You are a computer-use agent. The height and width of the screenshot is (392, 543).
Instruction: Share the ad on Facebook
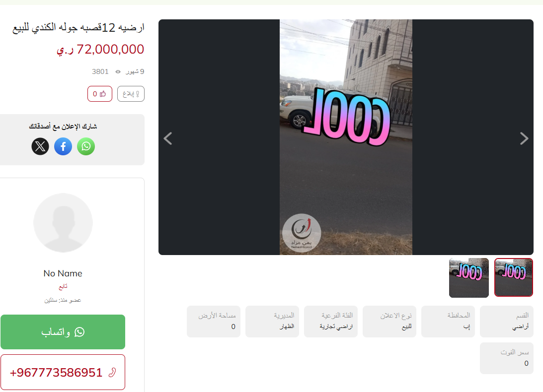pyautogui.click(x=63, y=146)
